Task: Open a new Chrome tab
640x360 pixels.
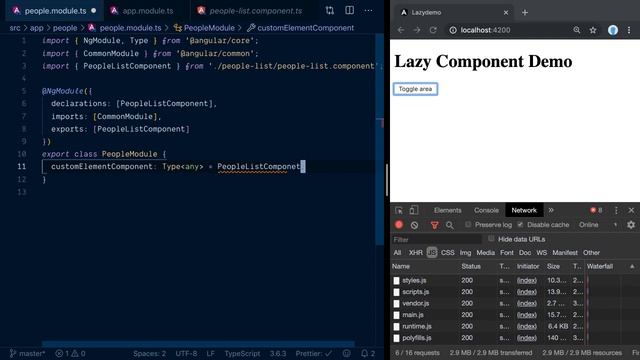Action: (x=524, y=13)
